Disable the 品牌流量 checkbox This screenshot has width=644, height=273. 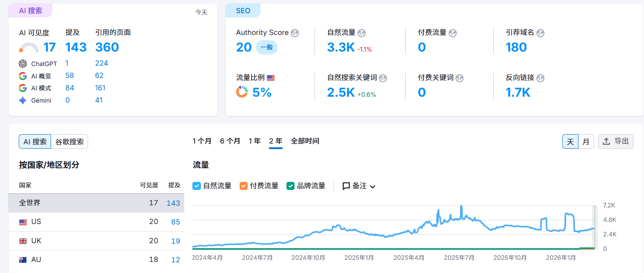point(291,186)
